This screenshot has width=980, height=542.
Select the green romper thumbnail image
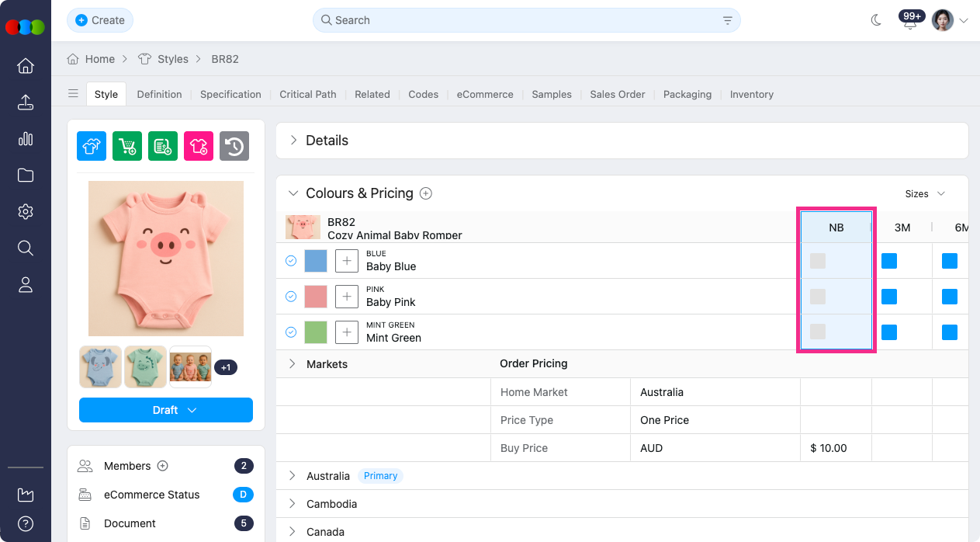[x=145, y=367]
